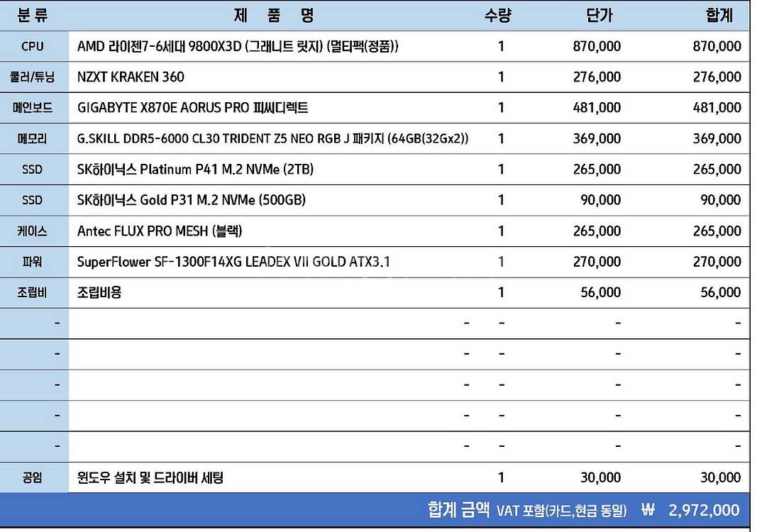
Task: Select the 조립비용 product name cell
Action: coord(99,292)
